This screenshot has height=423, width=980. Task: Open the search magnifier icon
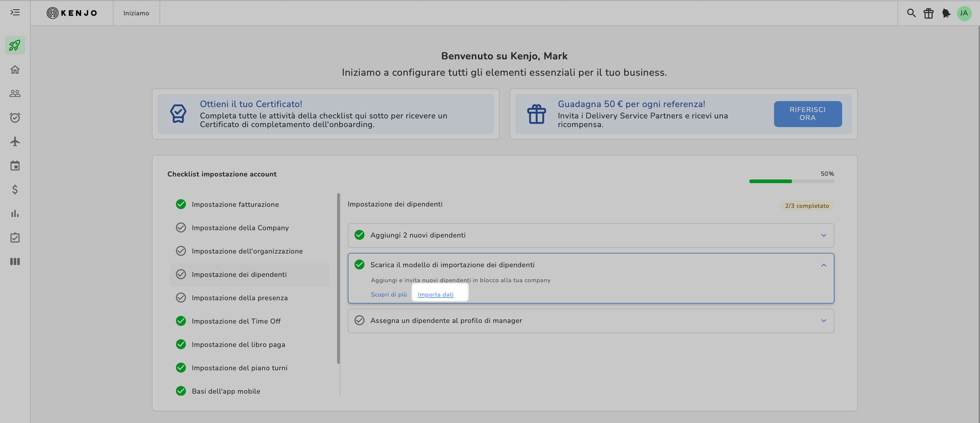click(x=911, y=13)
